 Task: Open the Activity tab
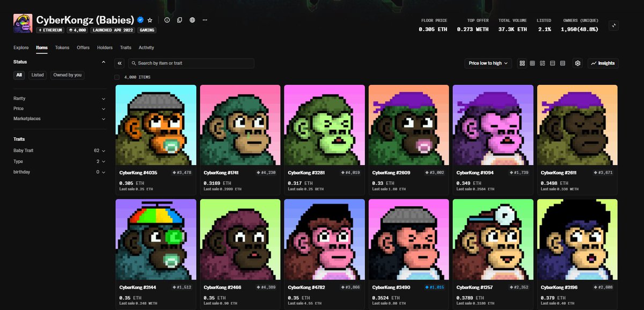tap(147, 48)
